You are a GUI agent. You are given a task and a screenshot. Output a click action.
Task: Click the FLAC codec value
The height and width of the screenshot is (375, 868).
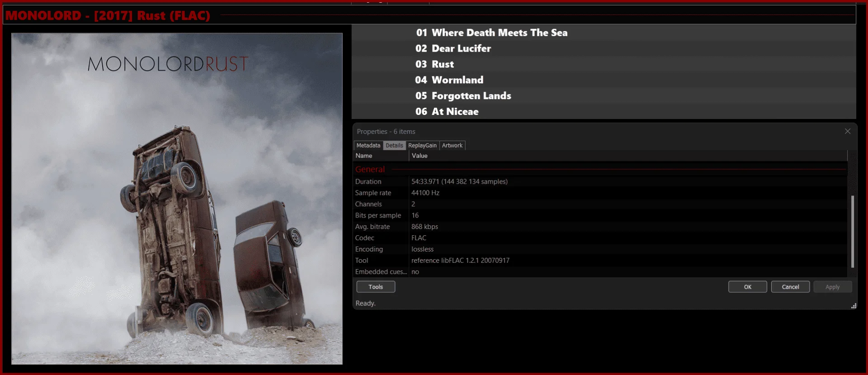point(419,238)
